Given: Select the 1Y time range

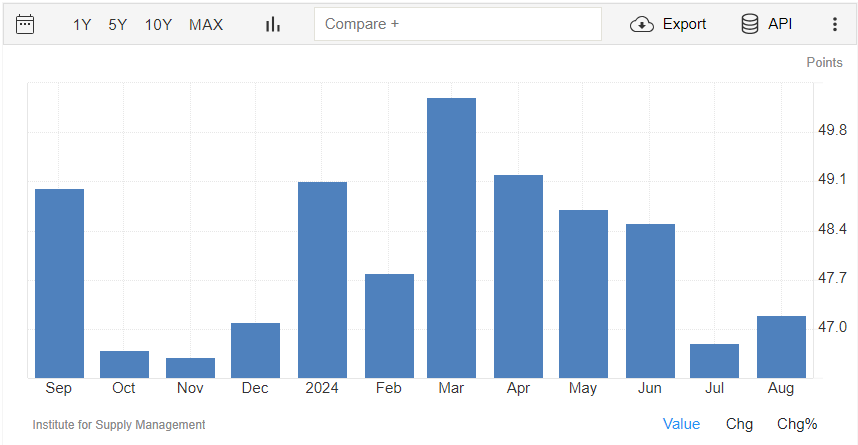Looking at the screenshot, I should click(x=82, y=25).
